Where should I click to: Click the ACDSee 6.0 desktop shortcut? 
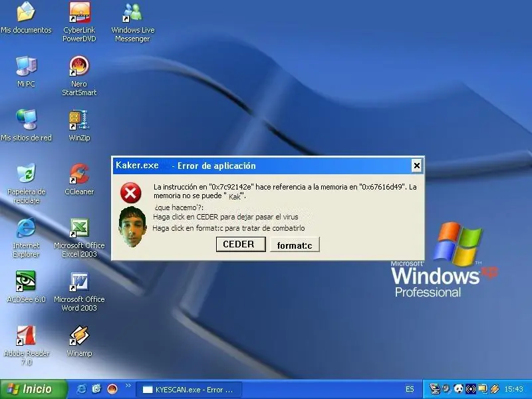tap(26, 287)
